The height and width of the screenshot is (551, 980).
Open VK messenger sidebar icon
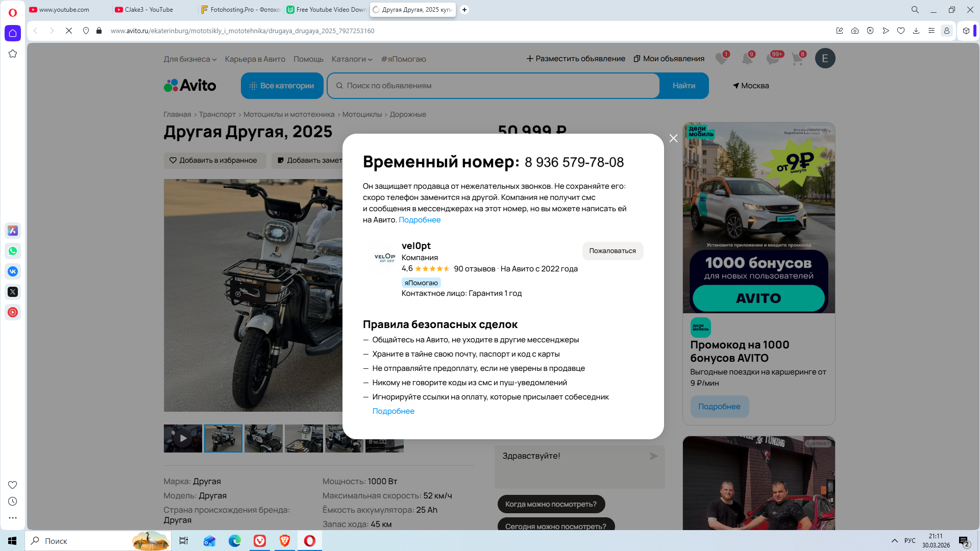(x=13, y=271)
